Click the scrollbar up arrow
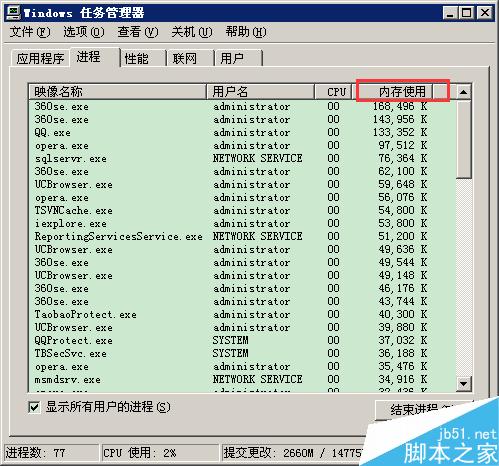This screenshot has height=466, width=499. pyautogui.click(x=463, y=92)
